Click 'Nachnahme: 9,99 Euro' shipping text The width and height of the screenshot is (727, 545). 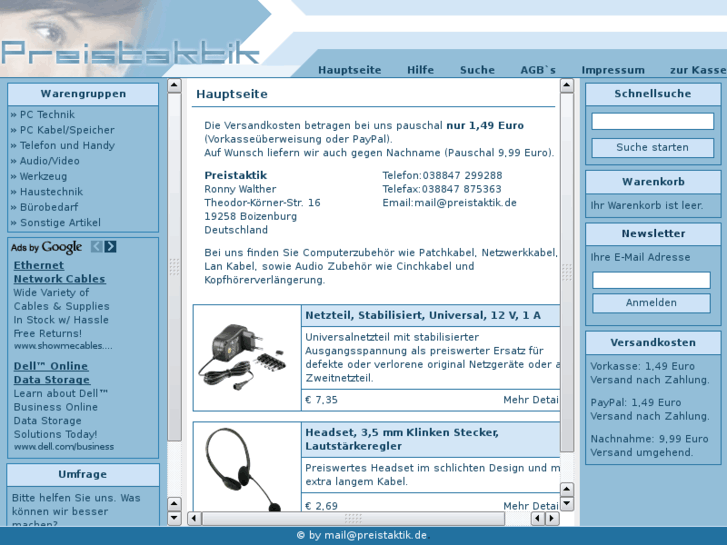pyautogui.click(x=649, y=439)
